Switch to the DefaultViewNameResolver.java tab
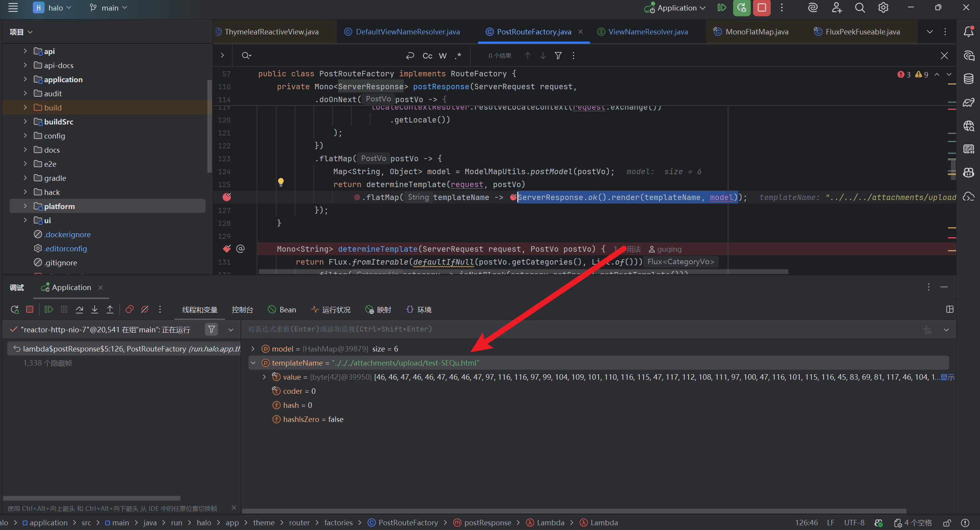 tap(407, 32)
